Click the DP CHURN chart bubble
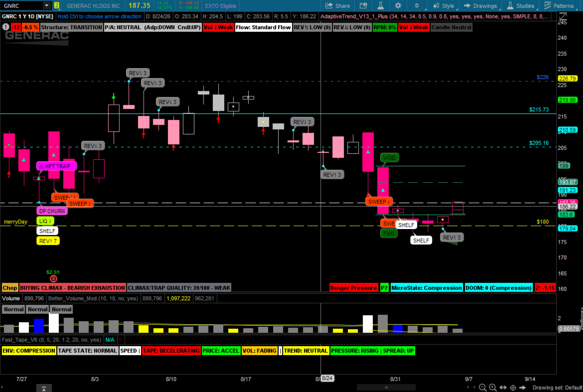583x392 pixels. [x=52, y=211]
